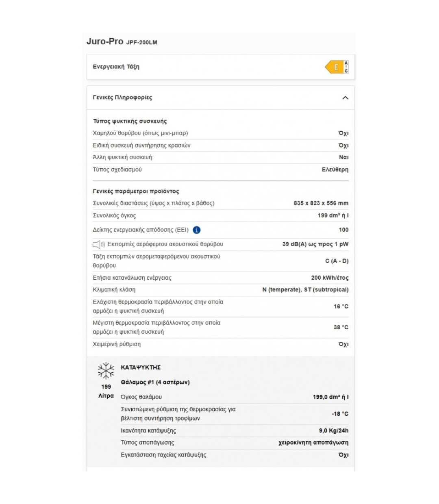Click the A-to-G energy scale icon
Image resolution: width=439 pixels, height=504 pixels.
346,67
